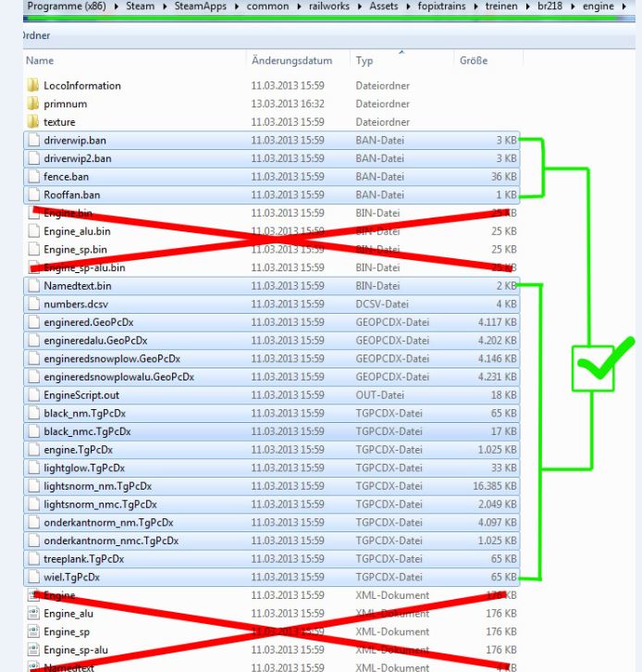Expand the arrow after fopixtrains breadcrumb
The height and width of the screenshot is (672, 642).
pyautogui.click(x=475, y=6)
